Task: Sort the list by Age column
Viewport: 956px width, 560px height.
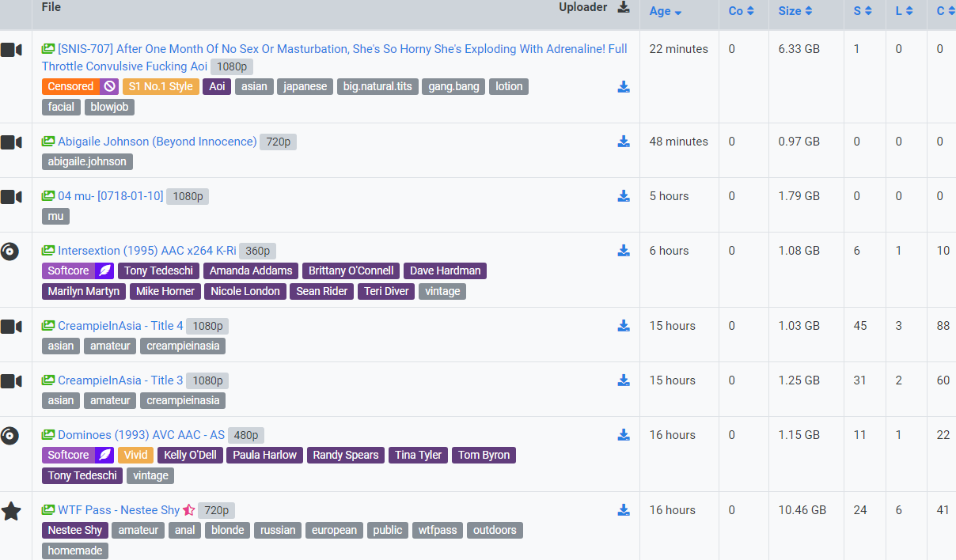Action: point(666,11)
